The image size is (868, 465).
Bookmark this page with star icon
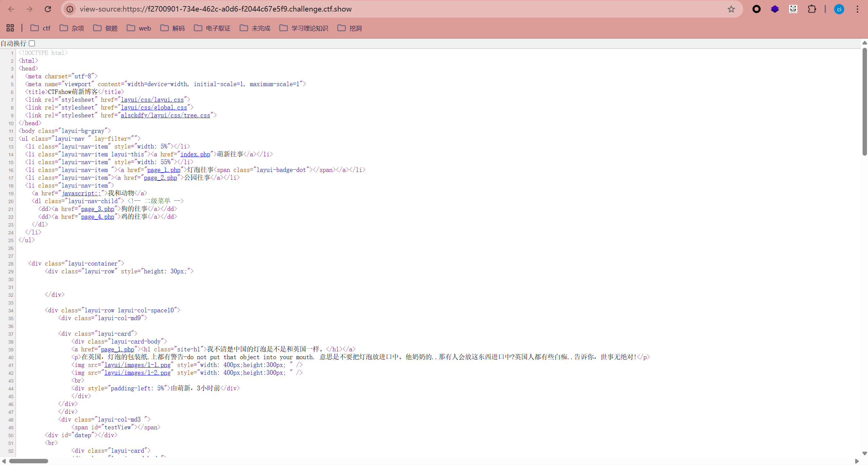click(x=731, y=9)
